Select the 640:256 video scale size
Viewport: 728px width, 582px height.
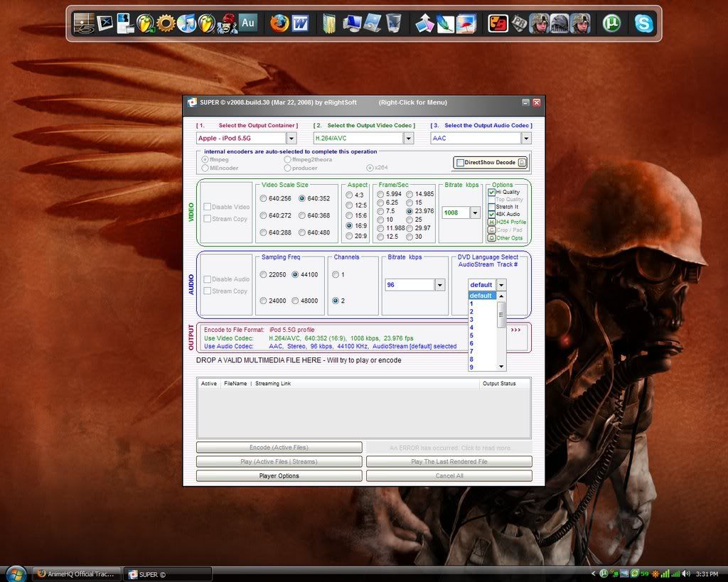(263, 199)
